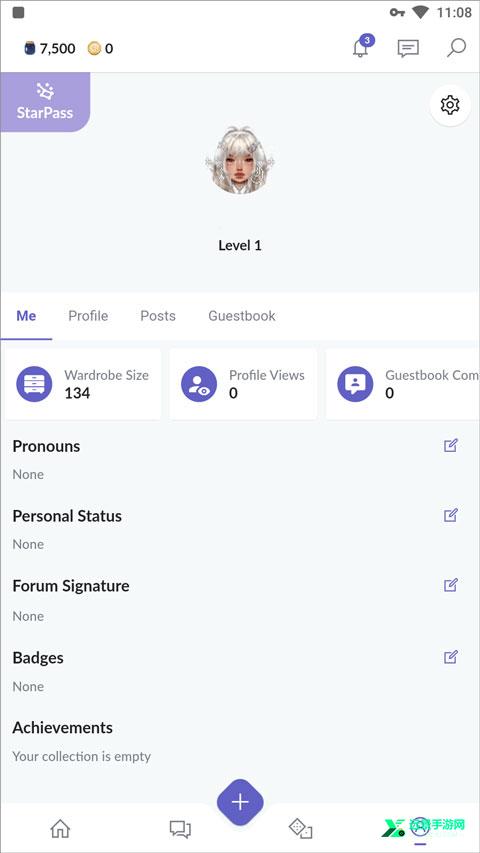The height and width of the screenshot is (853, 480).
Task: Open the messages chat icon in header
Action: 408,48
